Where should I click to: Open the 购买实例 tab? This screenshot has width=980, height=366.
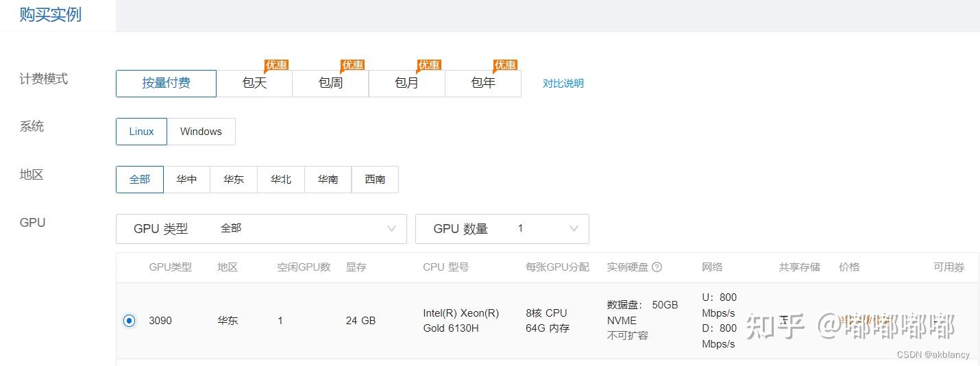pos(51,14)
